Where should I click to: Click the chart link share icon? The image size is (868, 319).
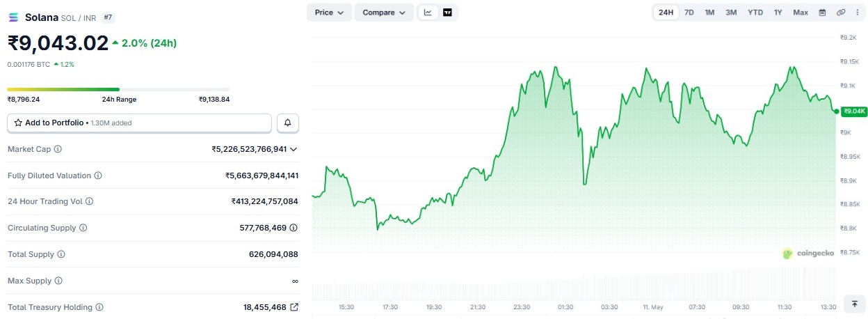841,13
